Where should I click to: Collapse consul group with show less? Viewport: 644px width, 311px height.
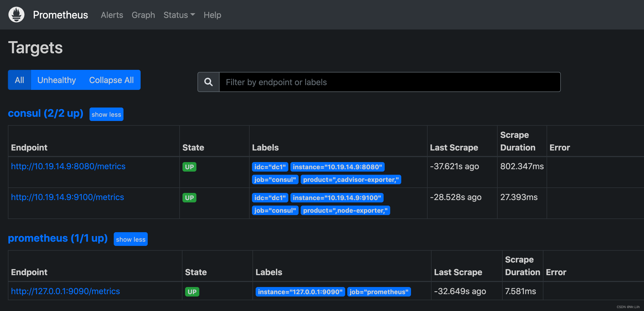106,114
